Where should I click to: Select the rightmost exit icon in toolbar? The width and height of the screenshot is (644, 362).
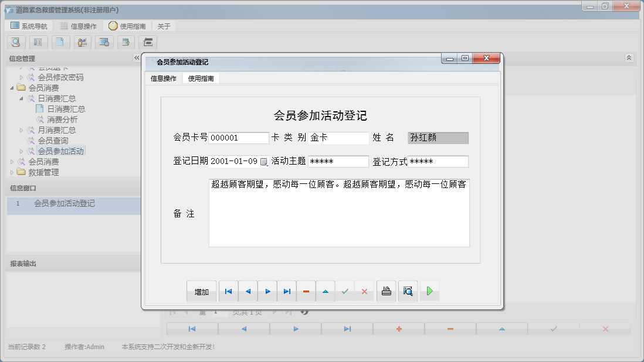coord(148,42)
